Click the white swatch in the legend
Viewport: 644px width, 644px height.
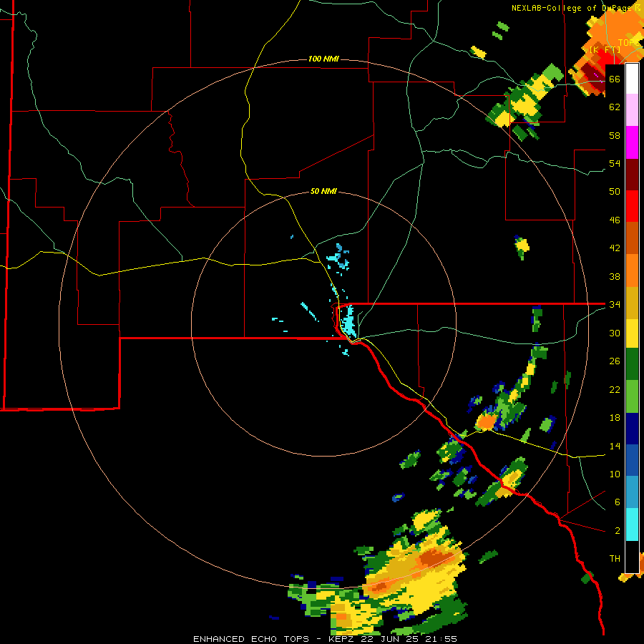tap(632, 79)
